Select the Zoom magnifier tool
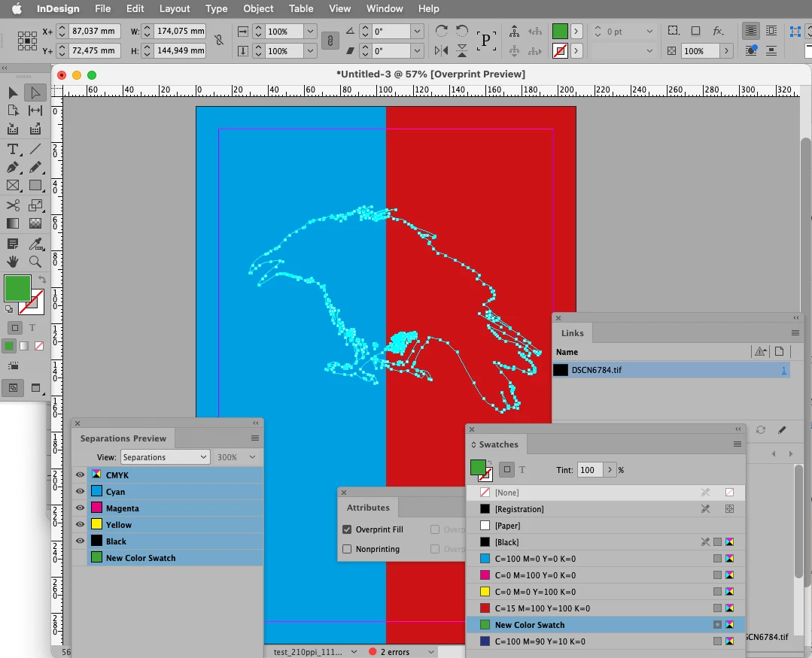Screen dimensions: 812x658 tap(35, 262)
